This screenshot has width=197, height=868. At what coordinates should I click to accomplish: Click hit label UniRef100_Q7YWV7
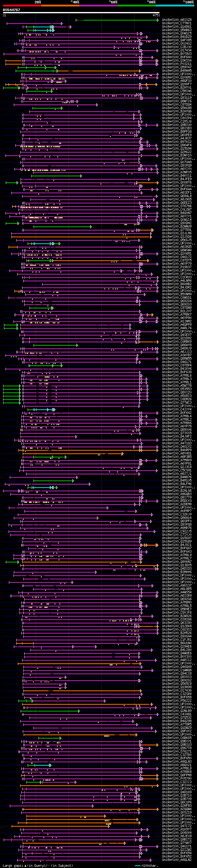point(177,843)
